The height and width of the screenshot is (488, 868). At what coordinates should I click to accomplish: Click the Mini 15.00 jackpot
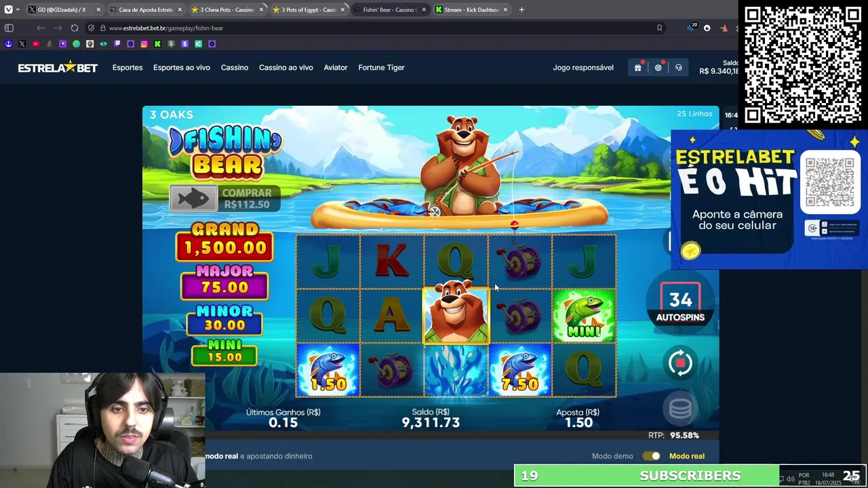224,352
